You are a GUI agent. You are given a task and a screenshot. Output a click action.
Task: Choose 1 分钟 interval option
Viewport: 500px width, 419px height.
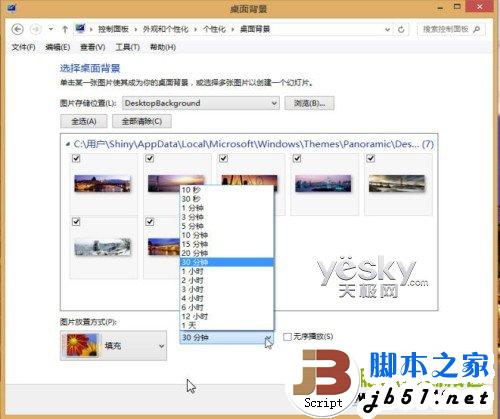click(227, 208)
